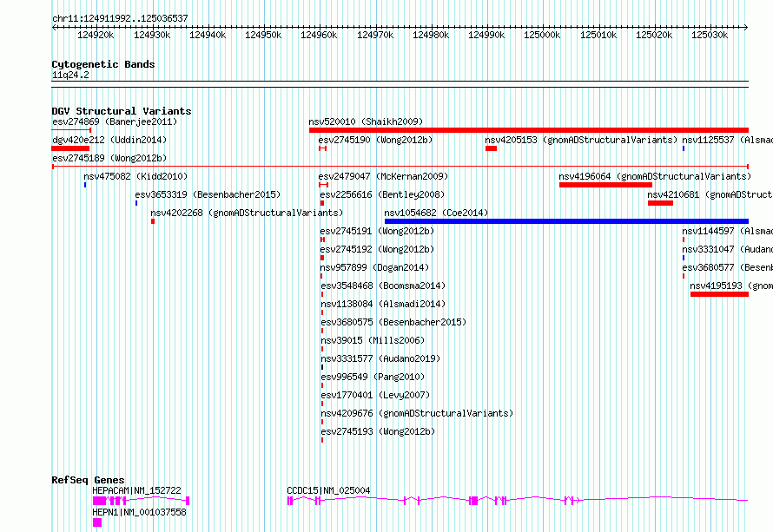Open nsv1138084 (Alsmadi2014) label
The height and width of the screenshot is (532, 773).
tap(383, 304)
